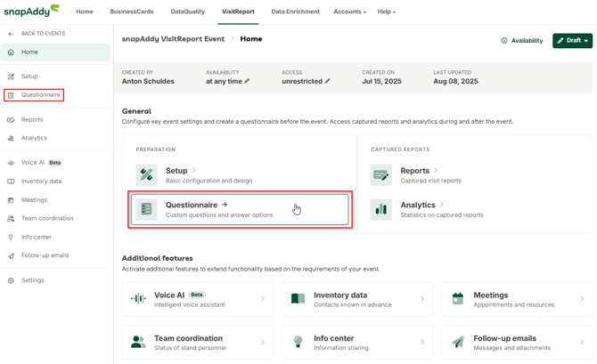Screen dimensions: 597x364
Task: Open the Draft status dropdown
Action: [572, 40]
